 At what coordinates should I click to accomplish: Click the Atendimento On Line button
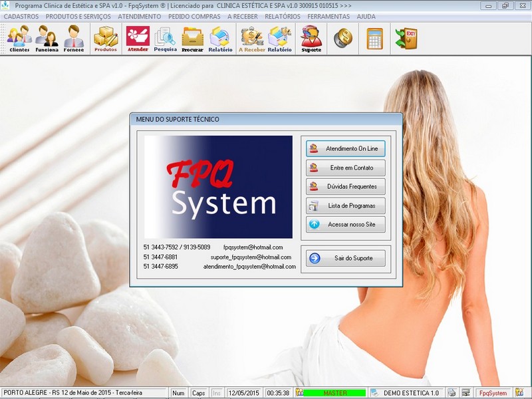(345, 148)
